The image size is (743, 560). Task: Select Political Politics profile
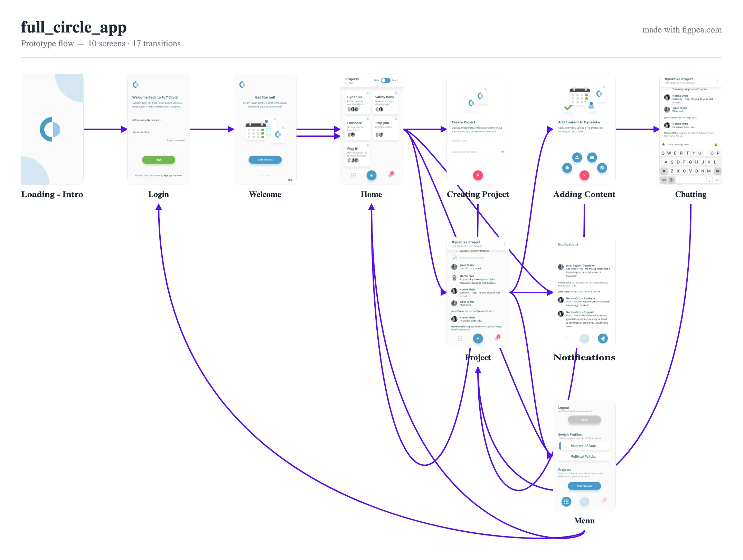click(x=584, y=457)
